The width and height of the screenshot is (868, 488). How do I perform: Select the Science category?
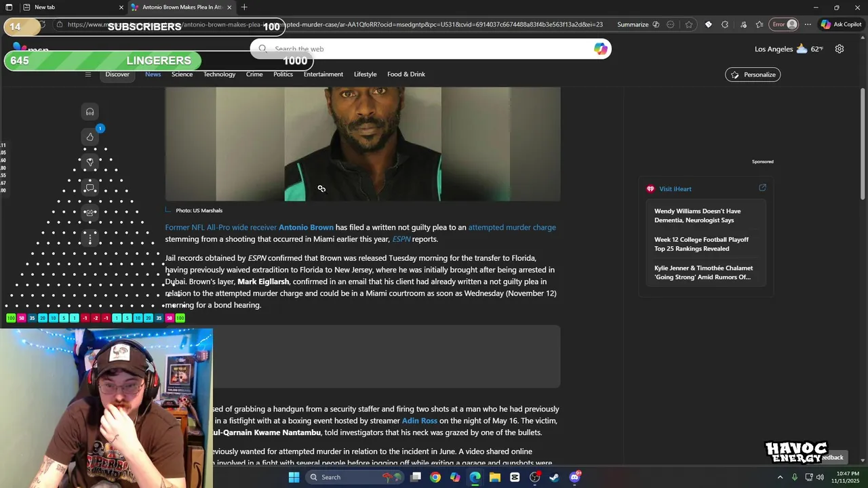coord(182,75)
